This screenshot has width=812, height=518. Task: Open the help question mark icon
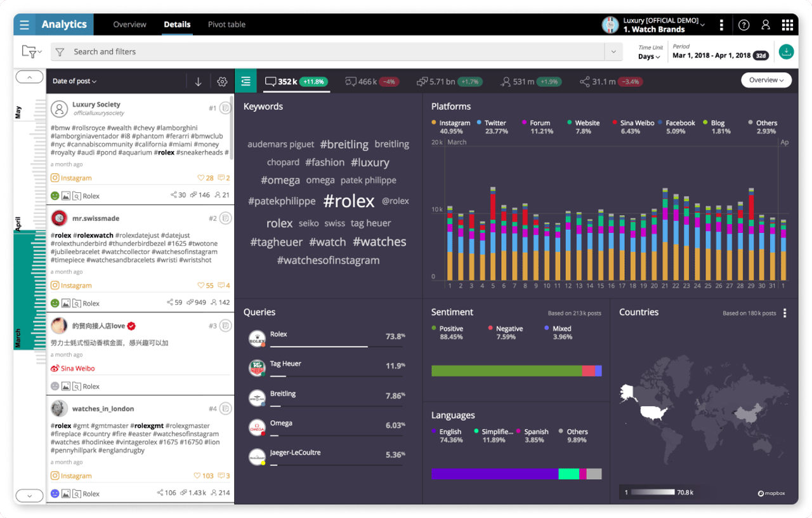click(744, 25)
